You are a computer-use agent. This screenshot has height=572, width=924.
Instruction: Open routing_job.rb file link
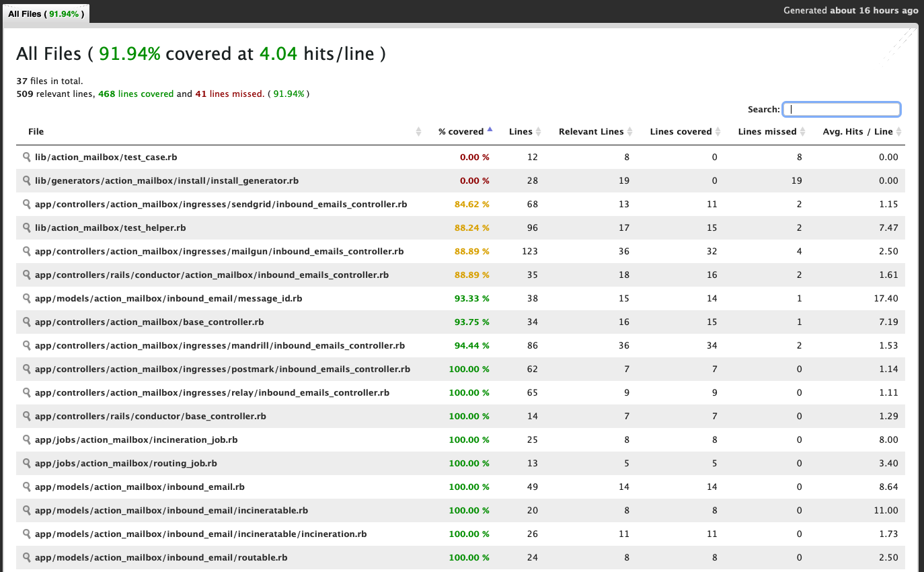126,463
